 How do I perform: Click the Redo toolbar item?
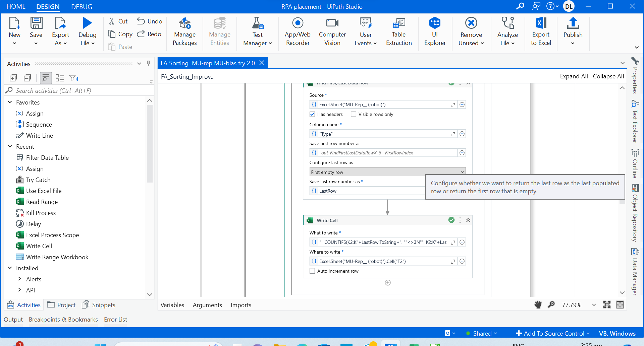pyautogui.click(x=149, y=34)
